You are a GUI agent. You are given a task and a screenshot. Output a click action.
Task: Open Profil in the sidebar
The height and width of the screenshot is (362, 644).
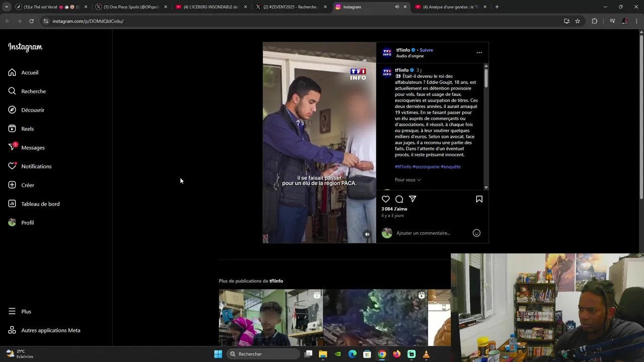(21, 223)
